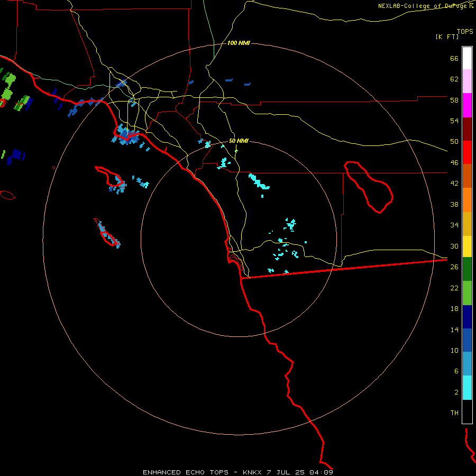Screen dimensions: 476x476
Task: Click the magenta swatch in color scale
Action: pos(467,105)
